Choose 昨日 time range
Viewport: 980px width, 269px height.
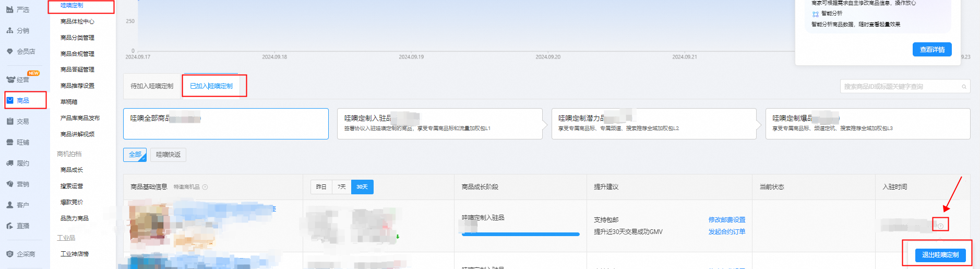point(321,187)
